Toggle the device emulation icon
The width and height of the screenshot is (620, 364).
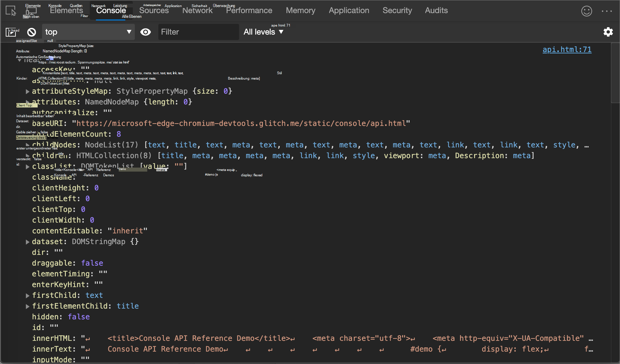(31, 11)
